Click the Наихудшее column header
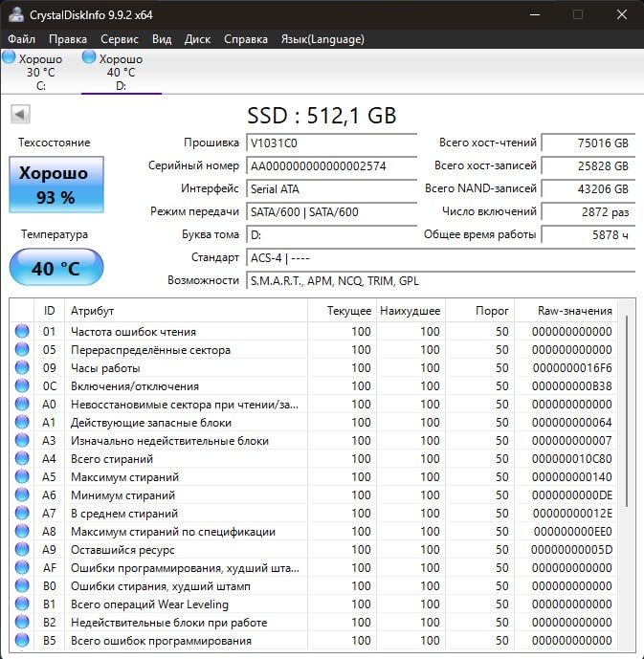The image size is (644, 659). pyautogui.click(x=411, y=311)
